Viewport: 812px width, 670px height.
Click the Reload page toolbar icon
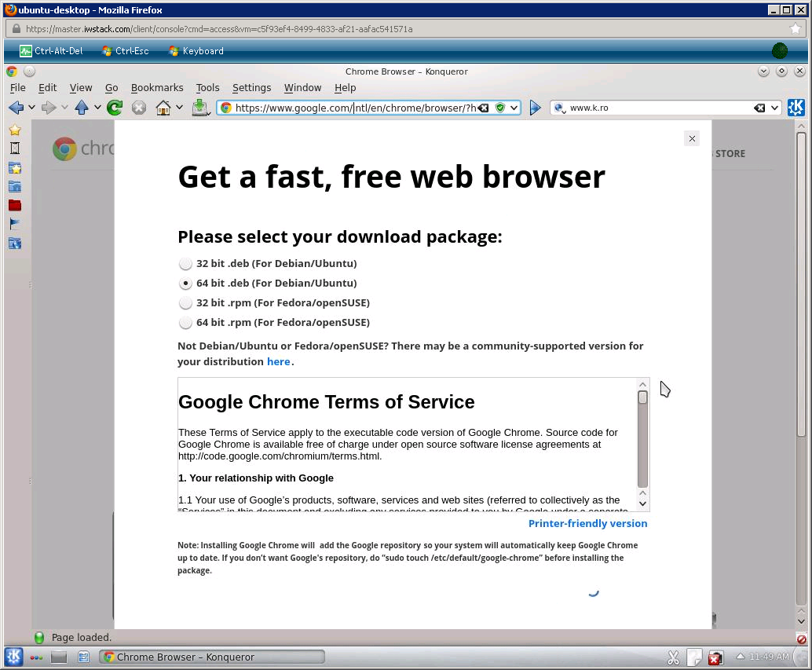(115, 108)
